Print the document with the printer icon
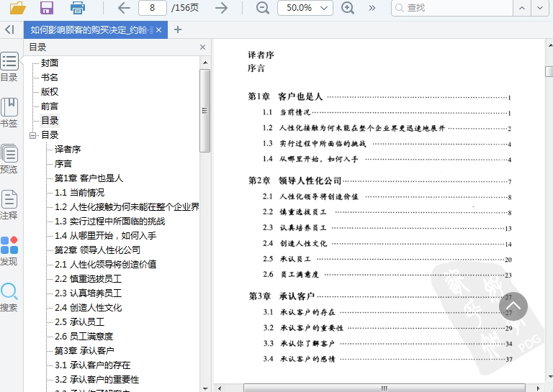Viewport: 553px width, 392px height. tap(77, 7)
